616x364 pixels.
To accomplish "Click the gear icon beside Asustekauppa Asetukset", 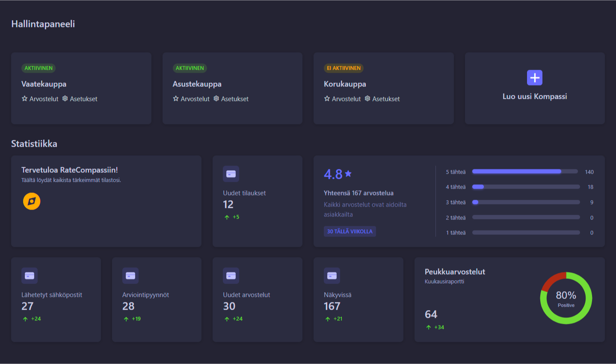I will coord(216,98).
